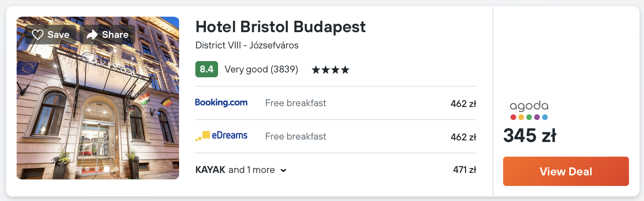Click the agoda logo
Screen dimensions: 644x201
529,111
